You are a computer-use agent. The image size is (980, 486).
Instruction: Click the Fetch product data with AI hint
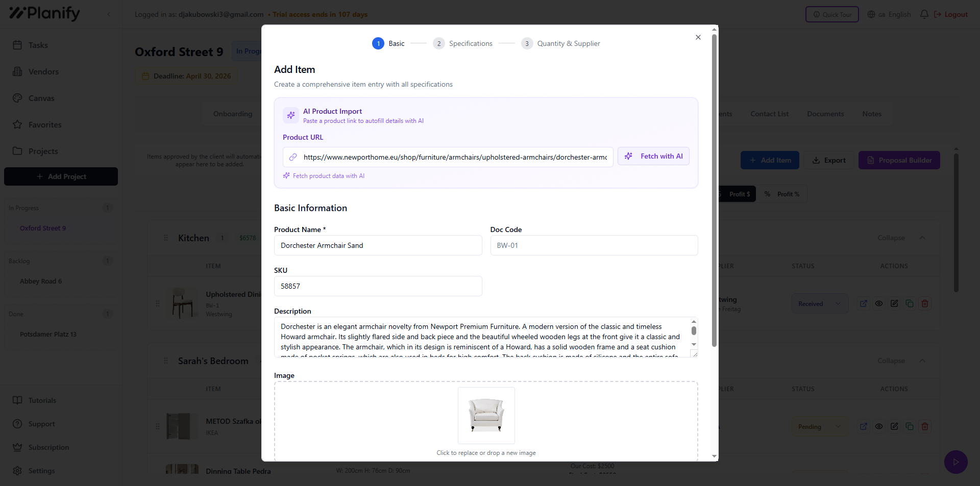[x=324, y=176]
